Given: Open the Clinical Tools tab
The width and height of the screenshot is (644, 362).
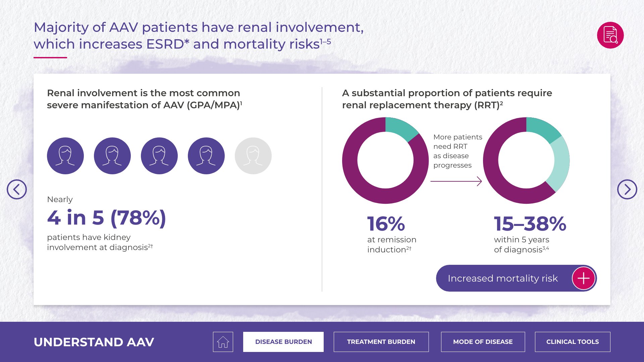Looking at the screenshot, I should (x=573, y=342).
